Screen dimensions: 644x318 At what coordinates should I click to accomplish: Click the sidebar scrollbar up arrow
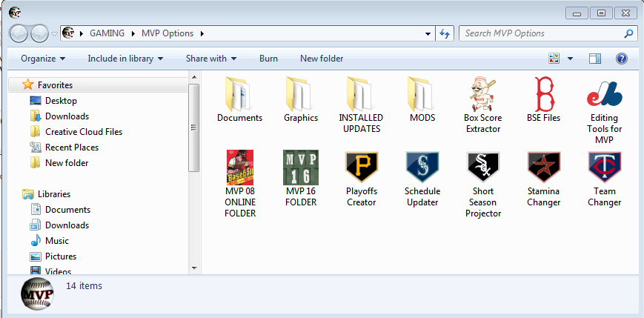pyautogui.click(x=195, y=77)
